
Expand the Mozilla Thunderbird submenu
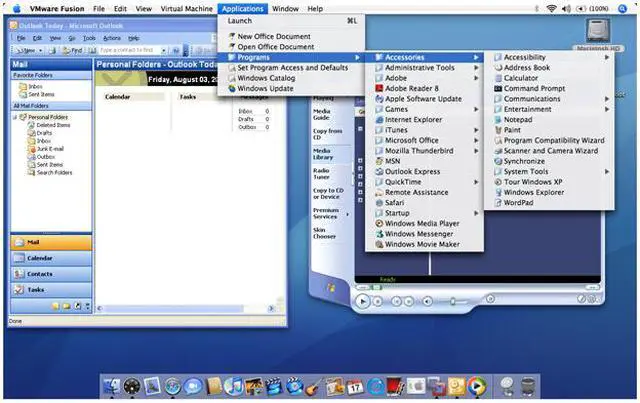(x=424, y=151)
